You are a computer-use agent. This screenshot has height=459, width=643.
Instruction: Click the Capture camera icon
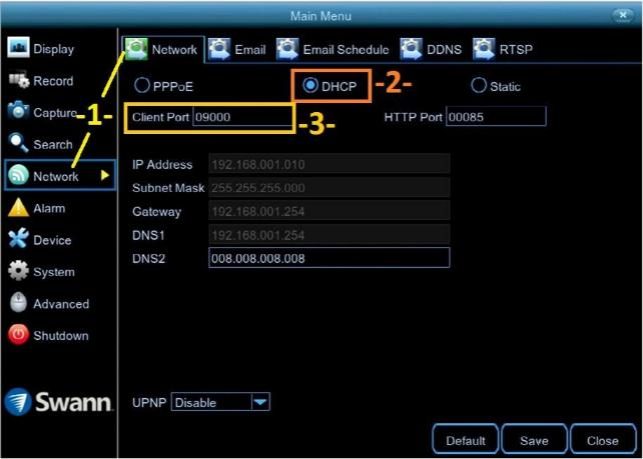click(x=18, y=113)
